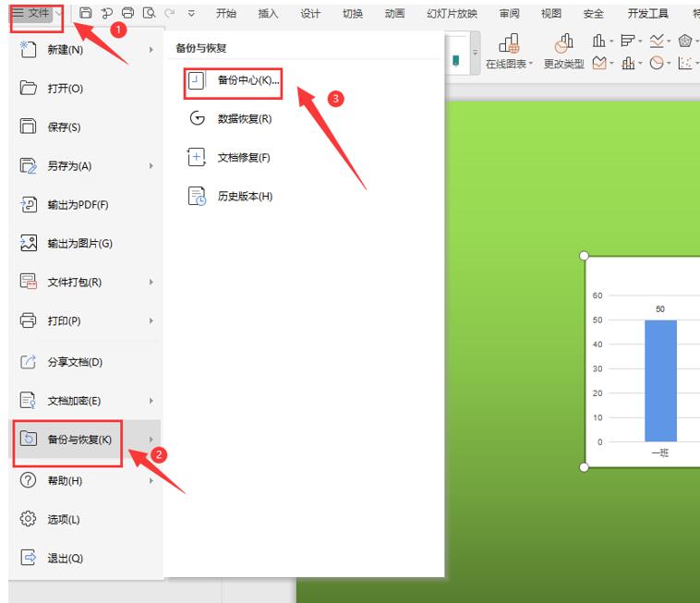The width and height of the screenshot is (700, 603).
Task: Click the 在线图表 online chart icon
Action: pos(509,43)
